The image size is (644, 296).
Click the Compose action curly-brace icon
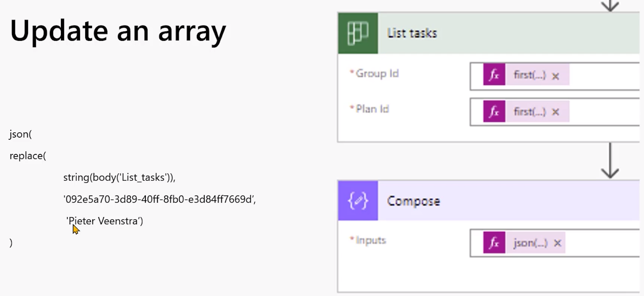(x=358, y=201)
